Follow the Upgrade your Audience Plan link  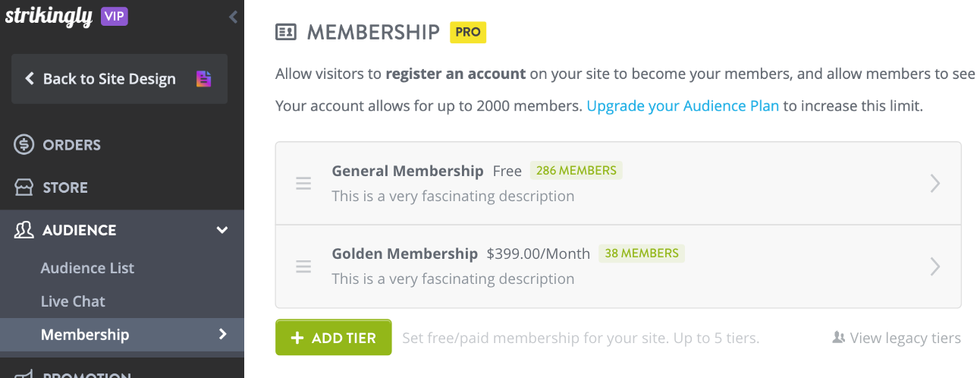pyautogui.click(x=683, y=106)
